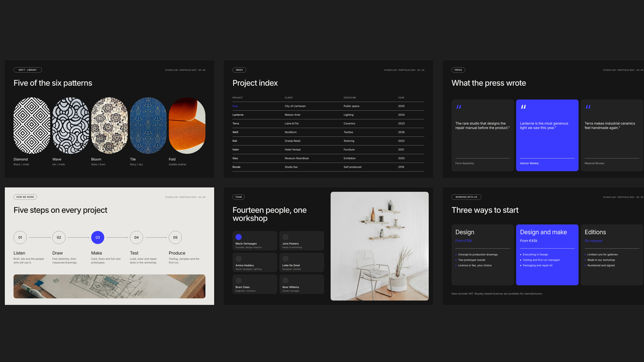Screen dimensions: 644x362
Task: Click the Rail project name
Action: pyautogui.click(x=235, y=141)
